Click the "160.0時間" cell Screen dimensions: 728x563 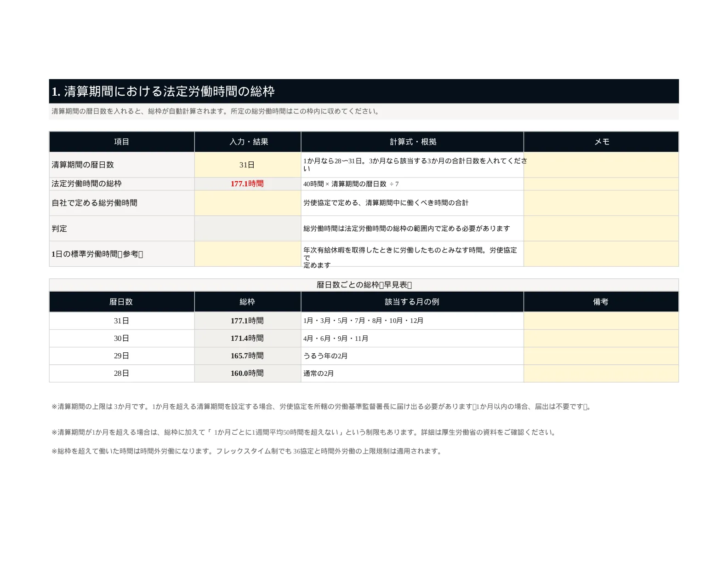(x=248, y=373)
